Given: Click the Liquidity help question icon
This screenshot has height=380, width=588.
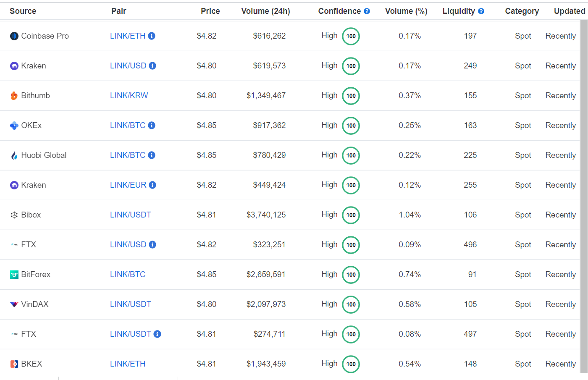Looking at the screenshot, I should (481, 11).
